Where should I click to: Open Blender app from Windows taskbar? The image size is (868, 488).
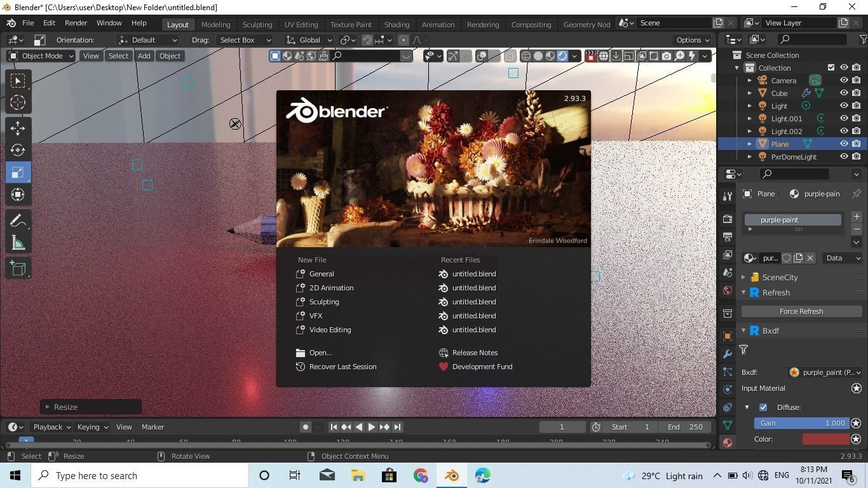click(x=452, y=475)
